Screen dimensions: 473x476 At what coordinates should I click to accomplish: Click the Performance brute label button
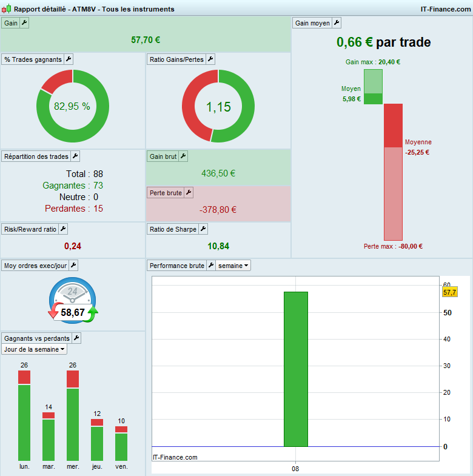pos(176,266)
